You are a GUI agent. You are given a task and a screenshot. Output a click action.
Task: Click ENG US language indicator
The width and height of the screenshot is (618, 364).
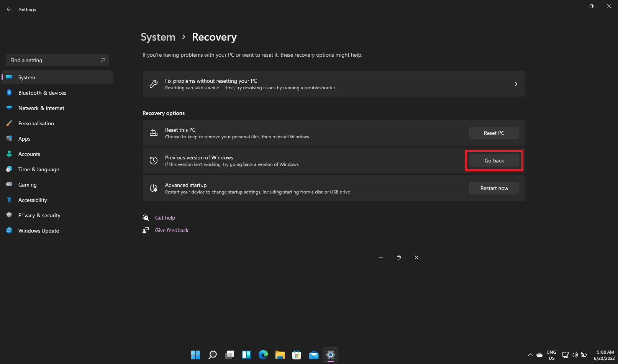(x=552, y=355)
